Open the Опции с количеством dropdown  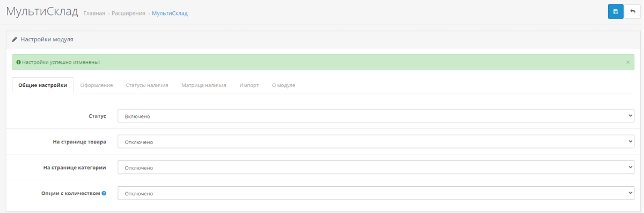click(x=376, y=193)
